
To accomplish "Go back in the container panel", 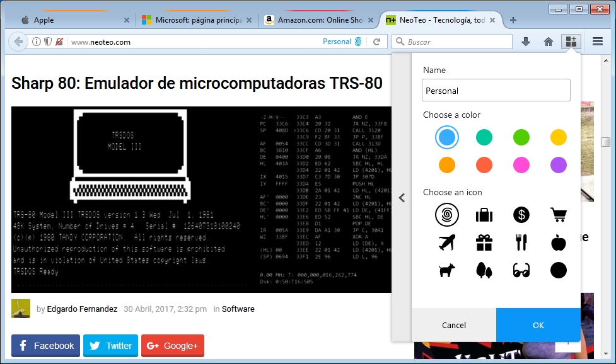I will pos(402,198).
